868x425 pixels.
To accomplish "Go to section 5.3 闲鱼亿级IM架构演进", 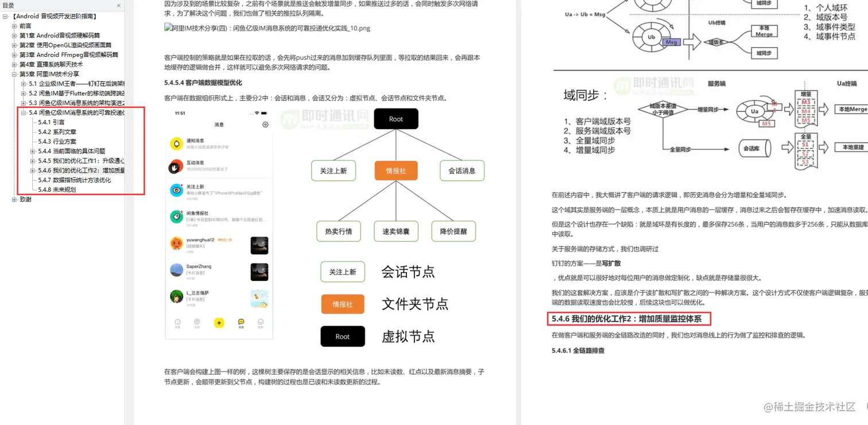I will click(x=77, y=103).
